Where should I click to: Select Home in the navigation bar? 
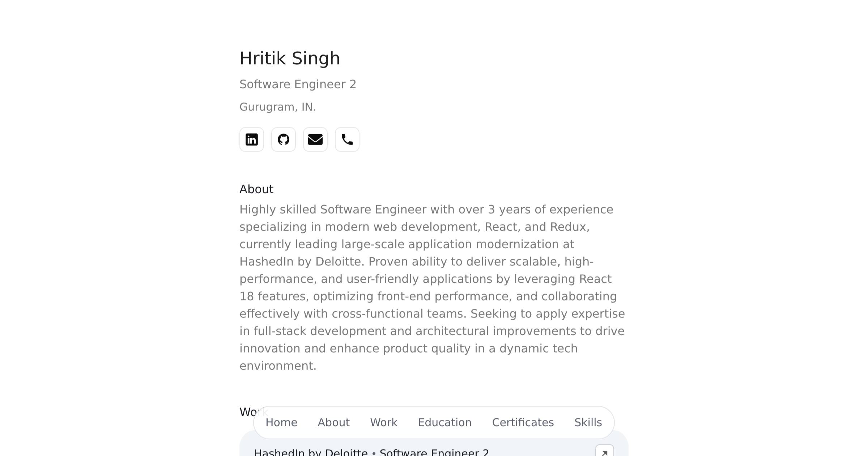point(281,422)
